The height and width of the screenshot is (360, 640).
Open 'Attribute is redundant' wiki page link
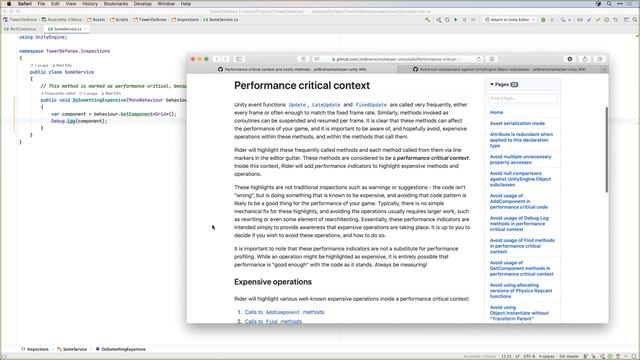click(x=521, y=140)
